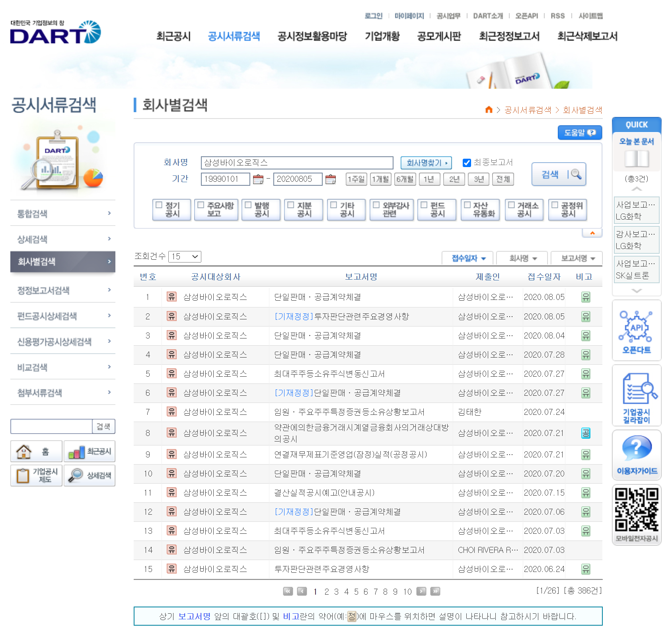This screenshot has width=672, height=636.
Task: Uncheck the 최종보고서 checkbox
Action: [467, 163]
